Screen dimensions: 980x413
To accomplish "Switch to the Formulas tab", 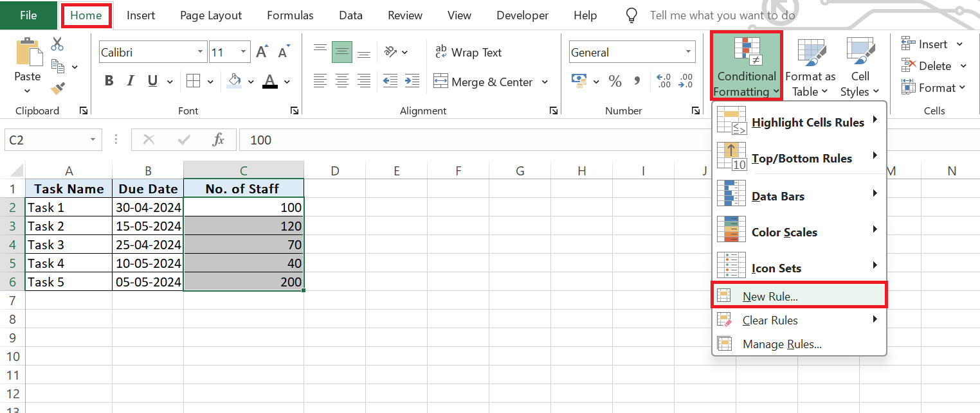I will 290,15.
